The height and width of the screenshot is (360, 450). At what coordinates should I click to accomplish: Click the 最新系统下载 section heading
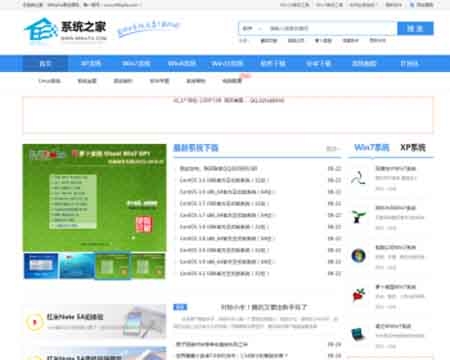point(196,148)
